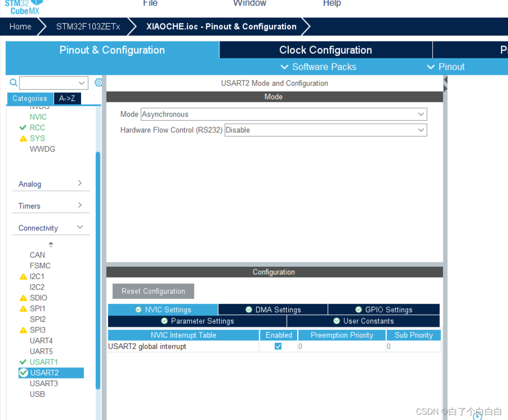
Task: Select UART5 peripheral
Action: click(41, 352)
